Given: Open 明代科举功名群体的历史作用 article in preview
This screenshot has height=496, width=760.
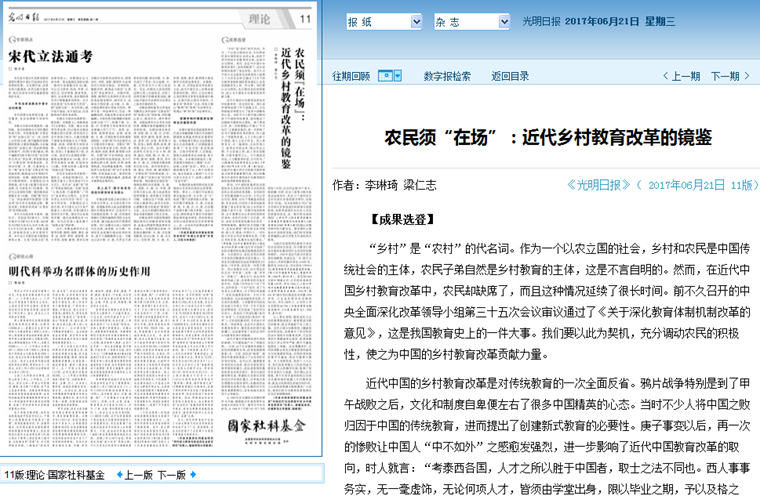Looking at the screenshot, I should coord(78,271).
